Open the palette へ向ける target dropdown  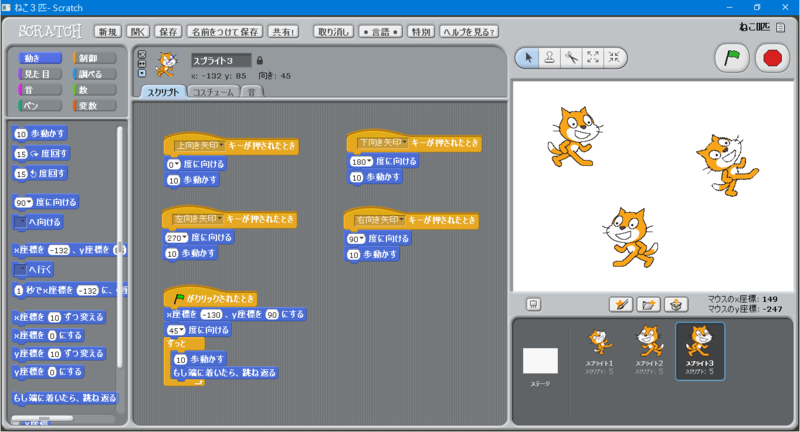[20, 222]
